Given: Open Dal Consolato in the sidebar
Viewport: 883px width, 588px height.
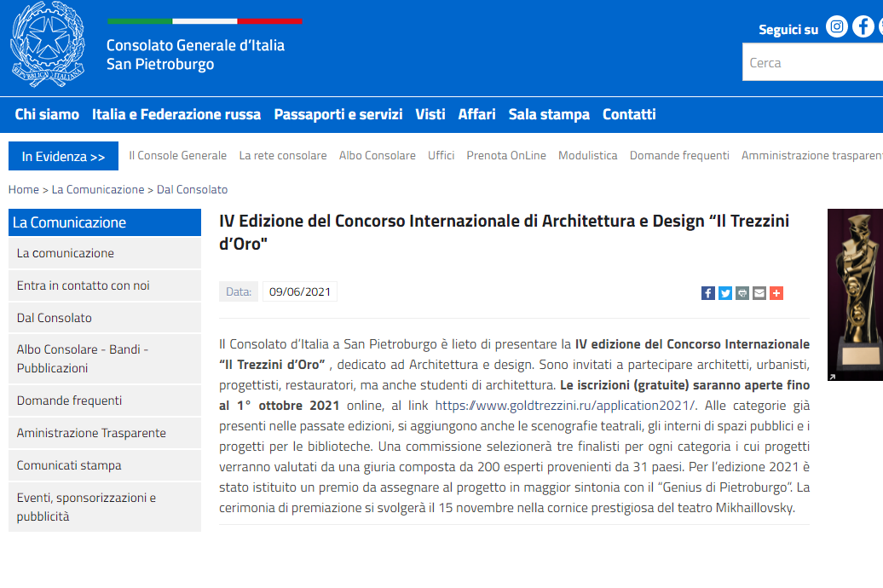Looking at the screenshot, I should coord(105,318).
